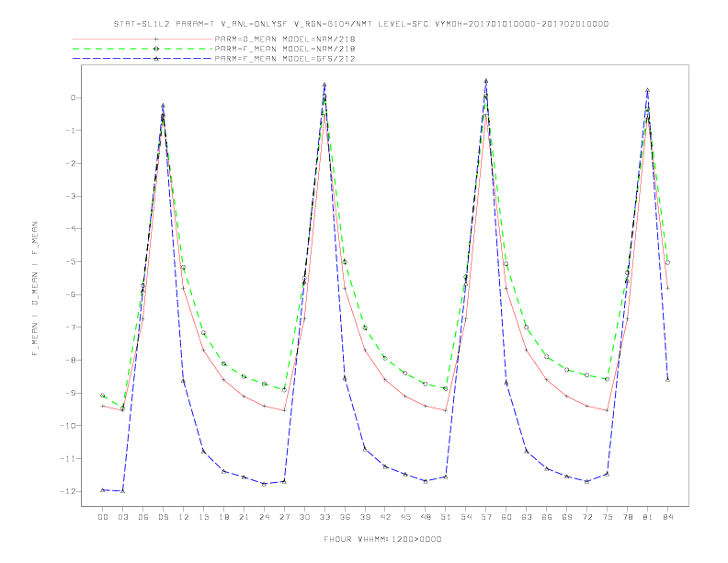Image resolution: width=728 pixels, height=563 pixels.
Task: Click y-axis tick label -1
Action: 70,131
